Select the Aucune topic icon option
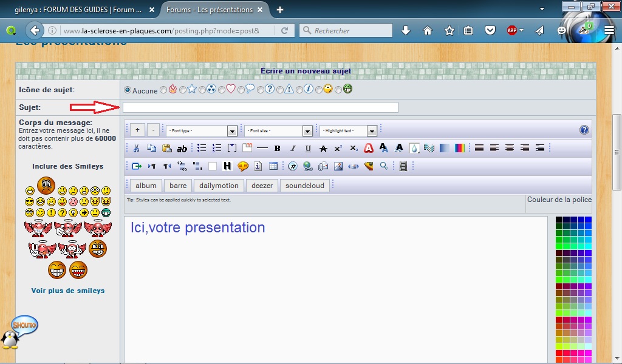 point(128,90)
